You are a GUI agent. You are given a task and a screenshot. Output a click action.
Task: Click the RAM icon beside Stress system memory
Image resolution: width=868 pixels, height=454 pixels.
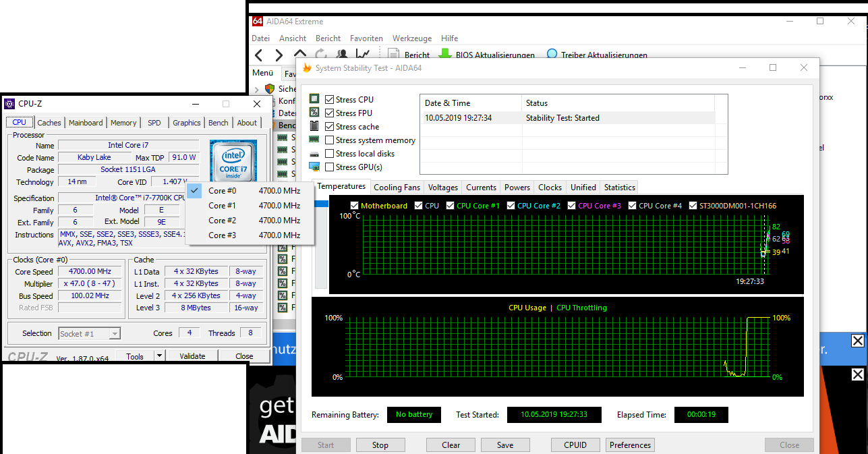coord(314,140)
